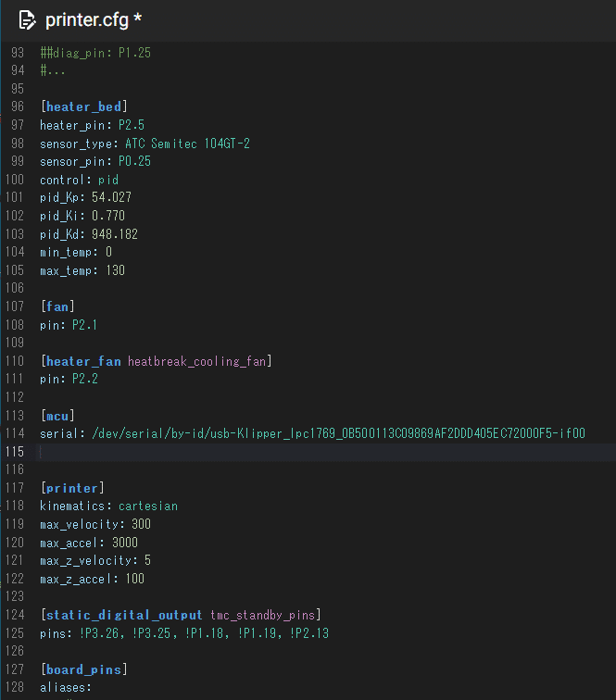Click line number 124 in gutter

click(15, 615)
